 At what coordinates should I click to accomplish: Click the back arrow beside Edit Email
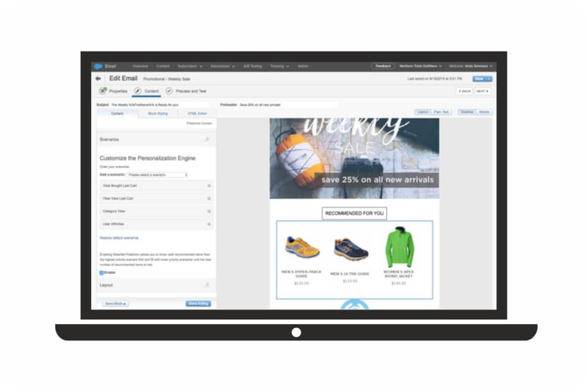(x=98, y=79)
